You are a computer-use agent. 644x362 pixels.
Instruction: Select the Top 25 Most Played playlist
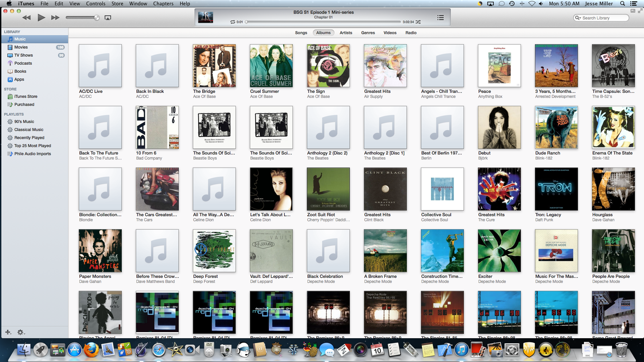(33, 146)
